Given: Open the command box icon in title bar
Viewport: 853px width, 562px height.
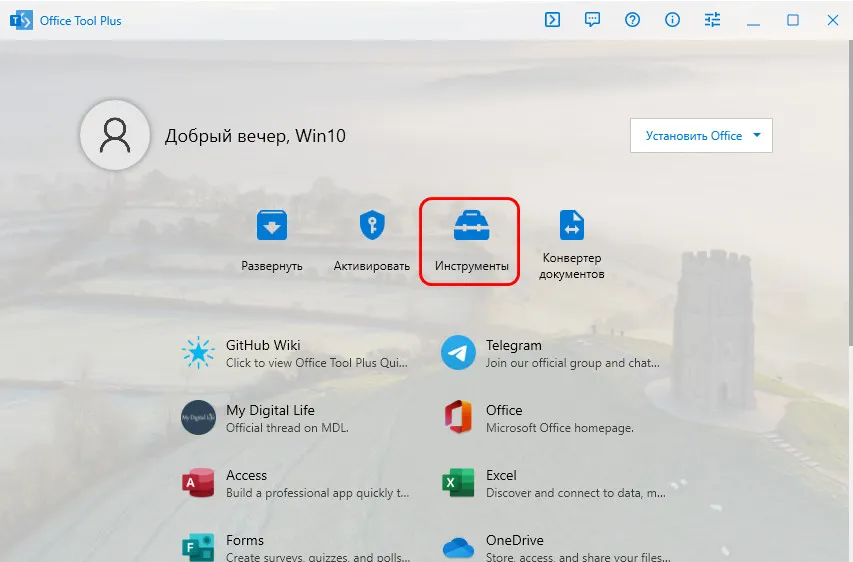Looking at the screenshot, I should pyautogui.click(x=552, y=20).
